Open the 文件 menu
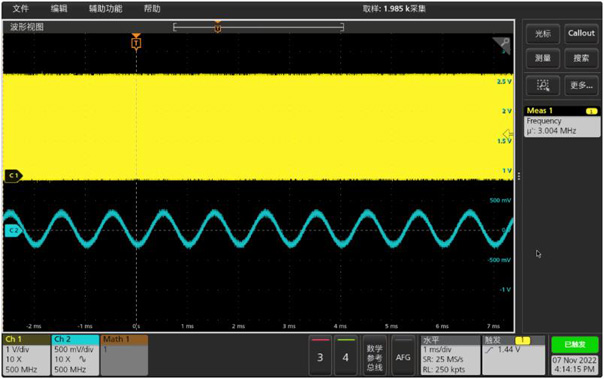Image resolution: width=604 pixels, height=379 pixels. [20, 8]
